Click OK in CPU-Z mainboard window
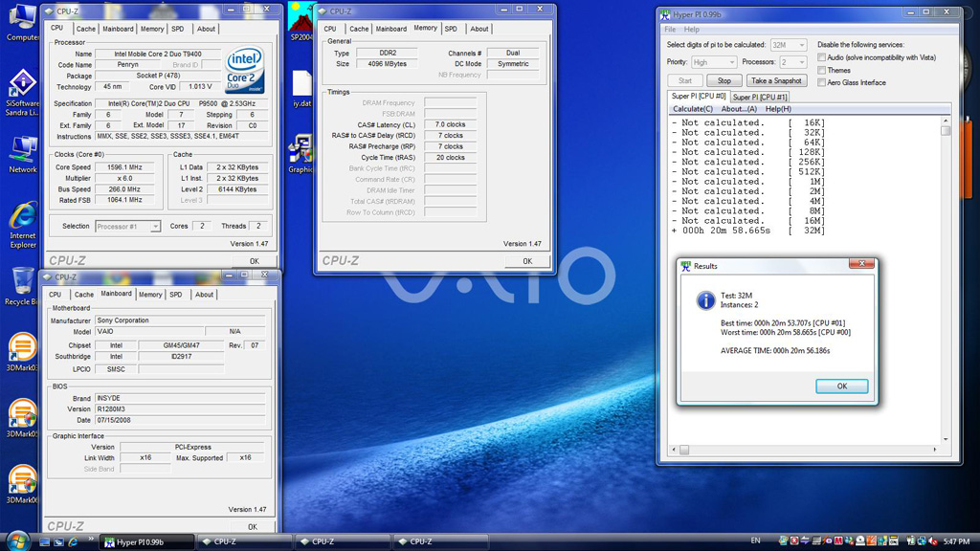This screenshot has height=551, width=980. [253, 527]
